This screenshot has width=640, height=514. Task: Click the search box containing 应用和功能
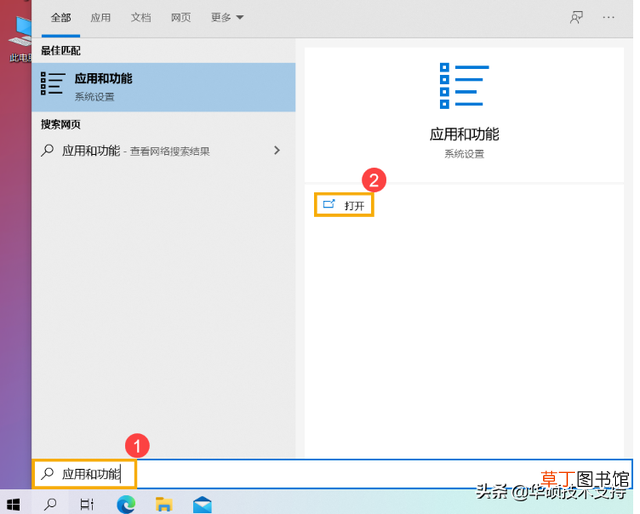pos(332,474)
